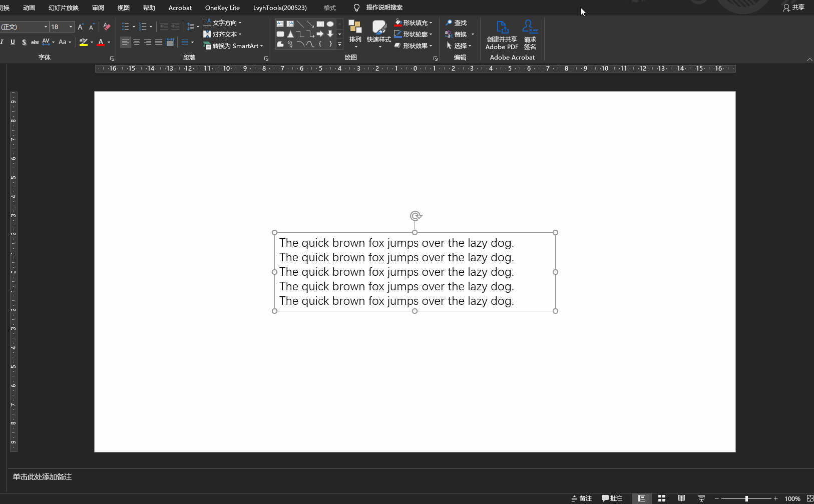Clear all formatting with eraser icon
814x504 pixels.
(107, 27)
